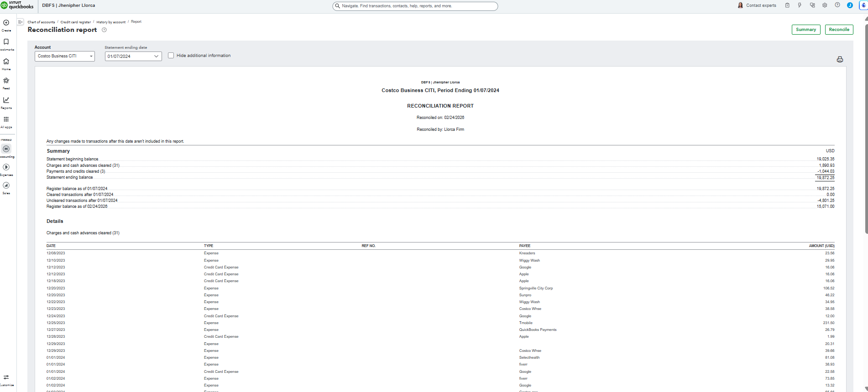Viewport: 868px width, 392px height.
Task: Click the DATE column header
Action: point(51,246)
